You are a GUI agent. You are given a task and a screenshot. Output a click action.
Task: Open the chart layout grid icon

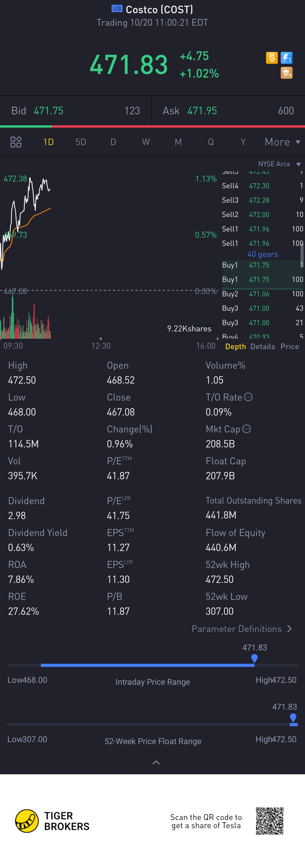coord(16,142)
